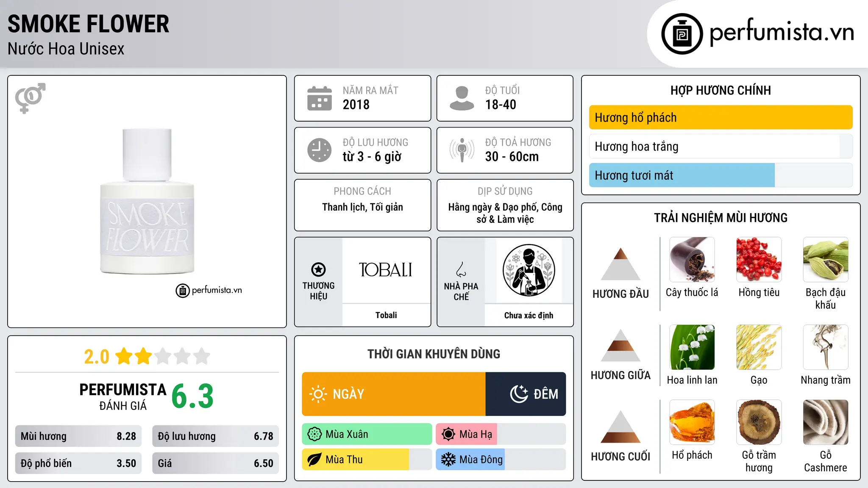Click the '30 - 60cm' sillage value
This screenshot has height=488, width=868.
512,157
